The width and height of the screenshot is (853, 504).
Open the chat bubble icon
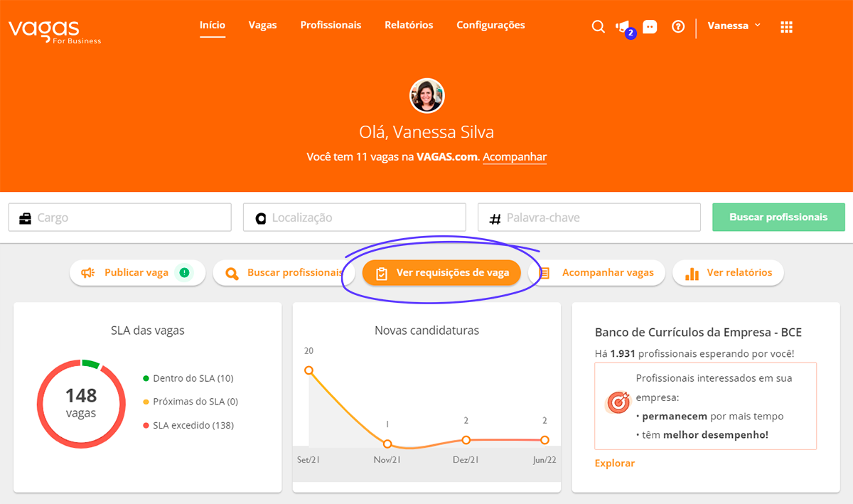(x=650, y=26)
